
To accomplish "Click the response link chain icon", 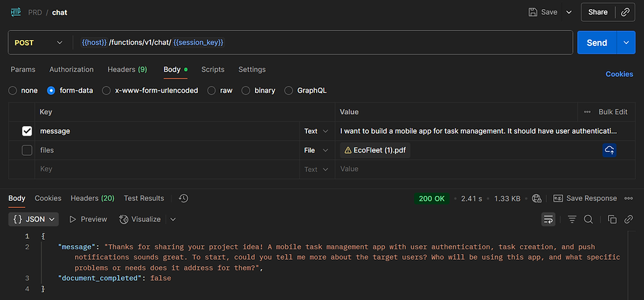I will tap(628, 220).
